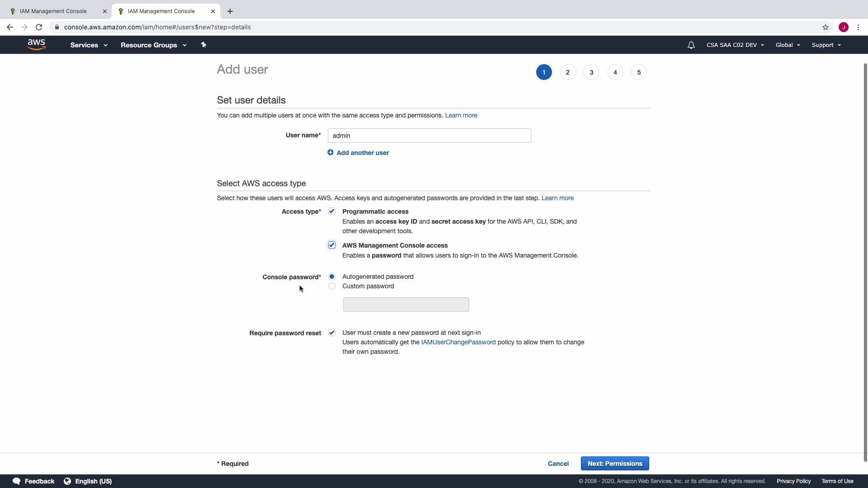Open the Support menu
This screenshot has width=868, height=488.
coord(826,45)
